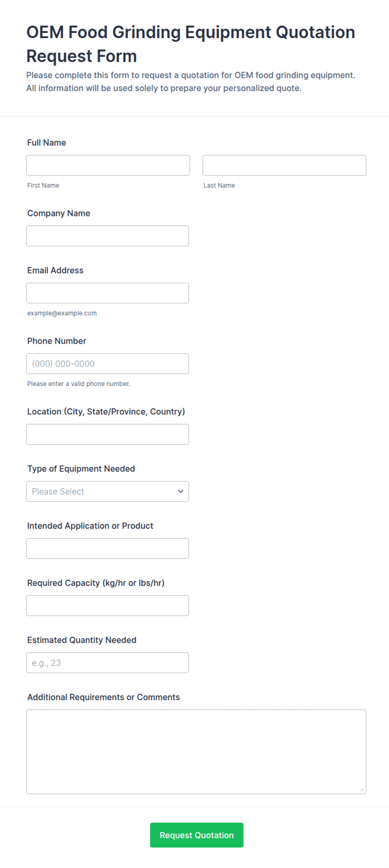Click the Last Name input field
The width and height of the screenshot is (389, 868).
tap(284, 165)
